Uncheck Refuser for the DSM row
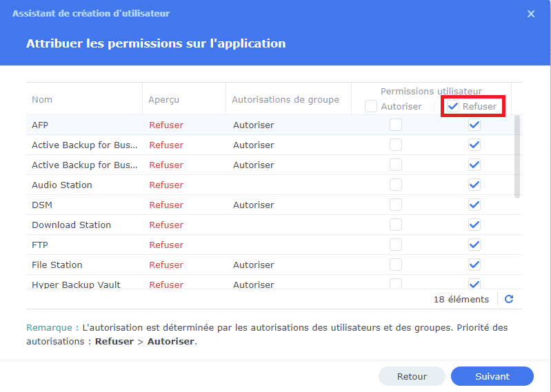The width and height of the screenshot is (551, 392). (474, 205)
